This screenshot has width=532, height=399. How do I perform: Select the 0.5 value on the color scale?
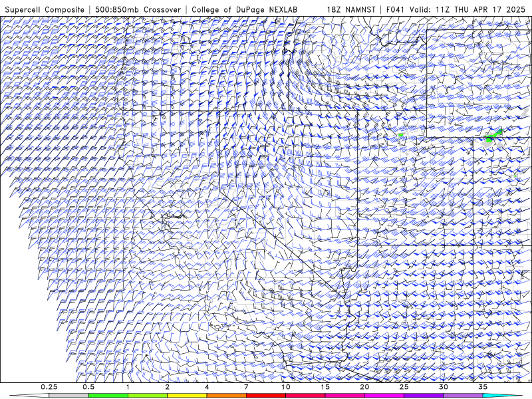coord(88,387)
